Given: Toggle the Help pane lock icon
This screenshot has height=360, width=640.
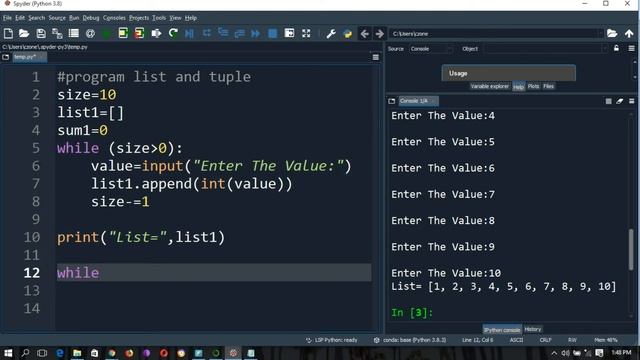Looking at the screenshot, I should click(616, 49).
